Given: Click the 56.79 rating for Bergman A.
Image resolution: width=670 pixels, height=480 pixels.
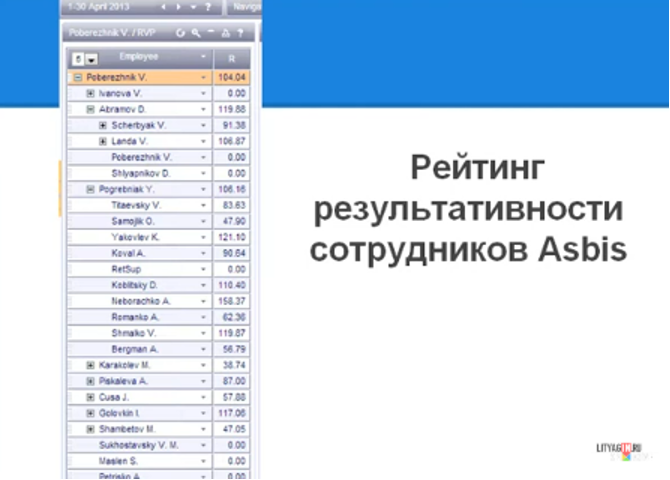Looking at the screenshot, I should (232, 349).
